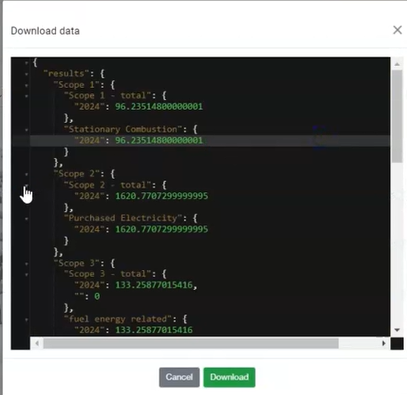Click the horizontal scrollbar left arrow
Viewport: 407px width, 395px height.
click(x=37, y=343)
